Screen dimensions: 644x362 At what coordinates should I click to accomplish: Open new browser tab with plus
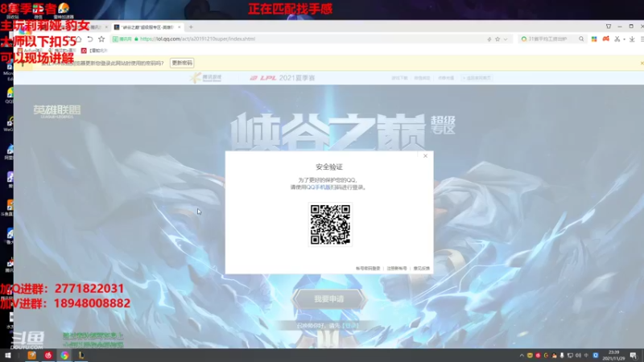(191, 27)
